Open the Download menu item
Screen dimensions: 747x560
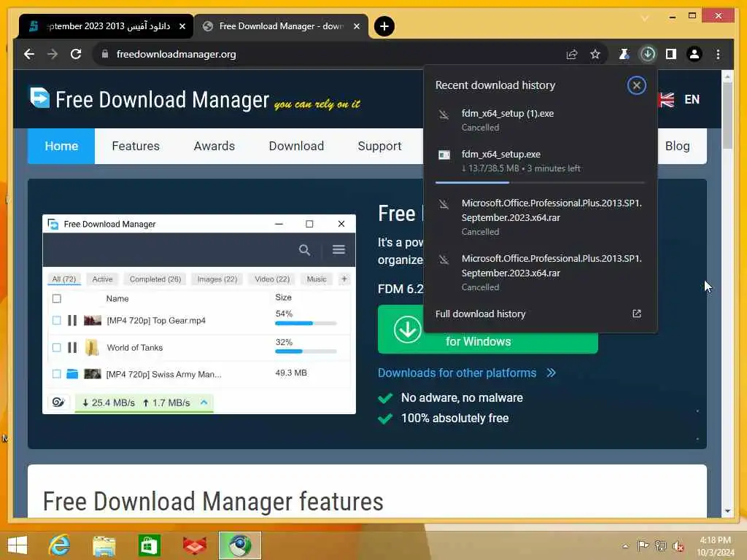pyautogui.click(x=296, y=146)
